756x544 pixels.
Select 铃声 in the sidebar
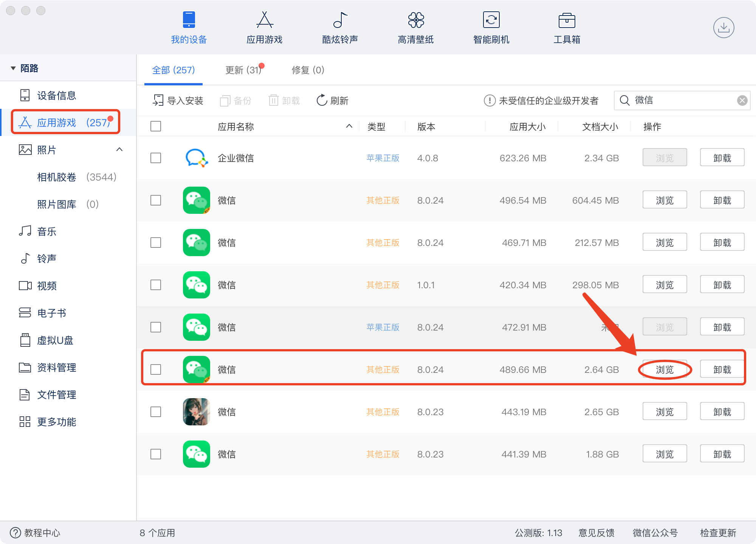(x=68, y=258)
